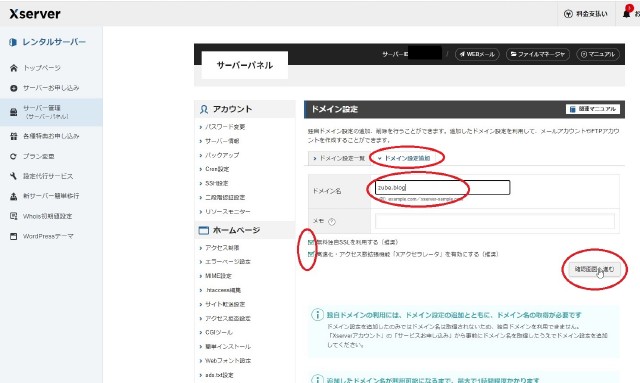Click the 確認画面へ進む button
Screen dimensions: 640x383
(x=594, y=269)
